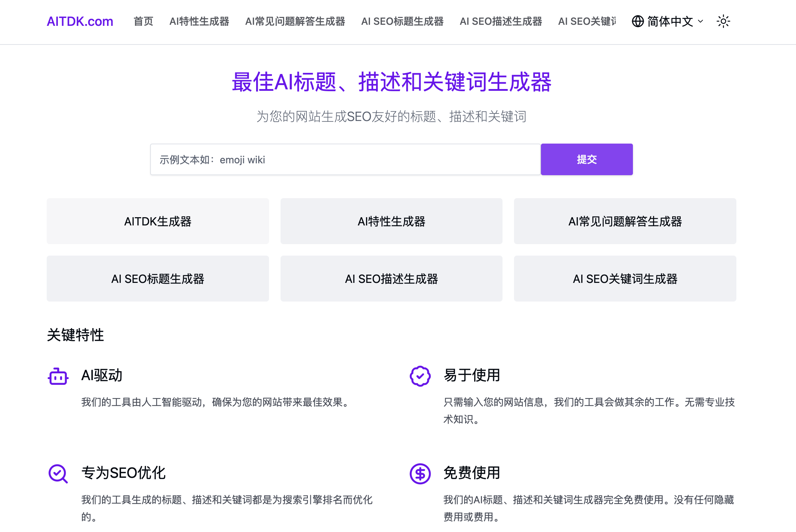
Task: Switch theme using the brightness toggle
Action: coord(723,22)
